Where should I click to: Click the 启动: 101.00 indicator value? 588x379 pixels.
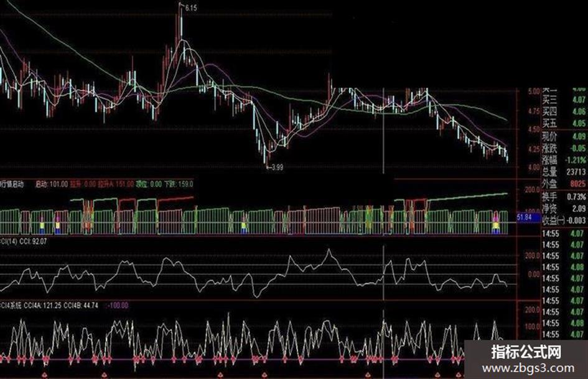pyautogui.click(x=52, y=184)
